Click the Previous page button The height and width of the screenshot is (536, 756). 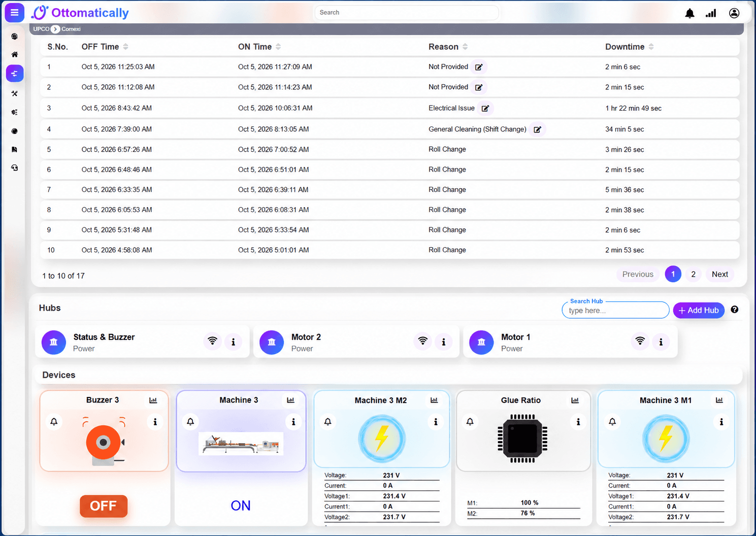click(x=638, y=275)
